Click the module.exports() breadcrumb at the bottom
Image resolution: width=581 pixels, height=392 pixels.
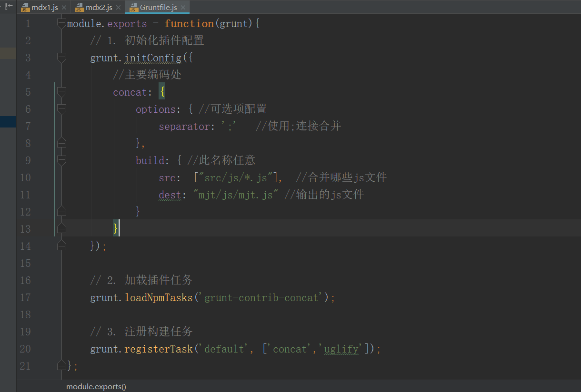(x=96, y=387)
